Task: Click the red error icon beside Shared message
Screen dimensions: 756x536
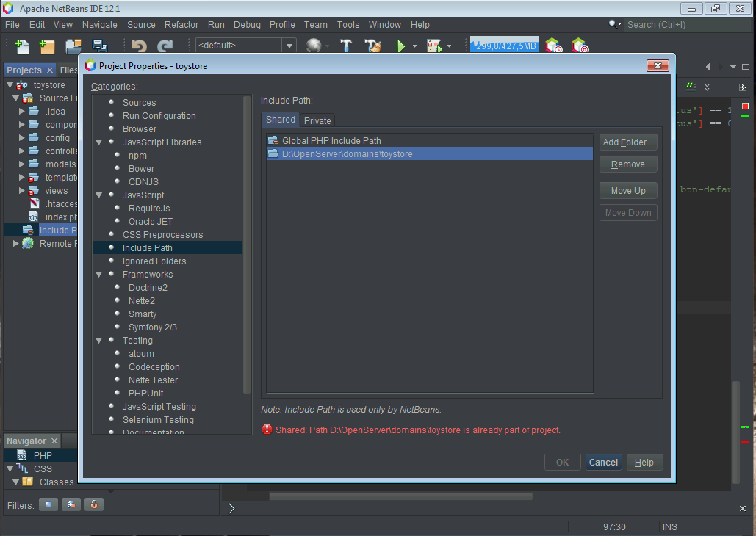Action: tap(267, 430)
